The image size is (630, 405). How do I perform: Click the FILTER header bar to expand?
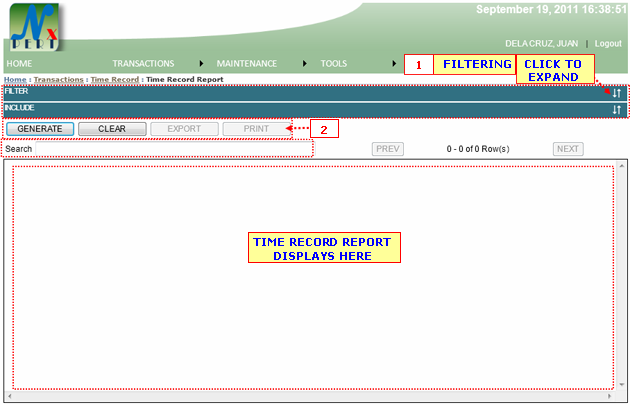[x=300, y=93]
